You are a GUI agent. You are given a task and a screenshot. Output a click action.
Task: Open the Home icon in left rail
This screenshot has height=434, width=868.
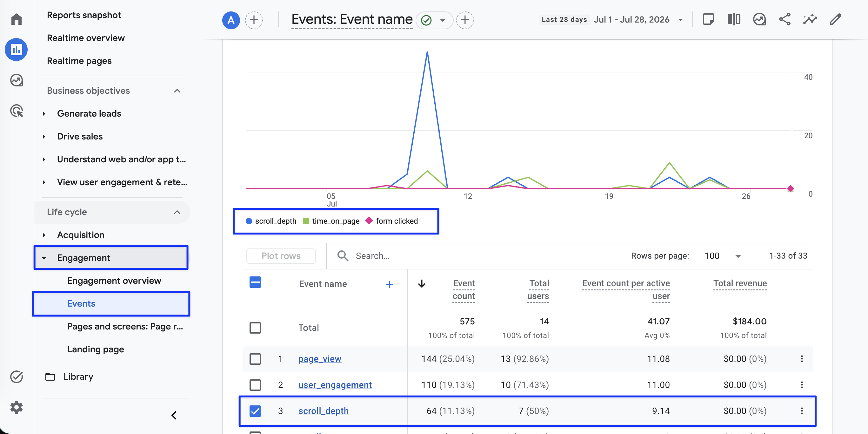pos(16,19)
